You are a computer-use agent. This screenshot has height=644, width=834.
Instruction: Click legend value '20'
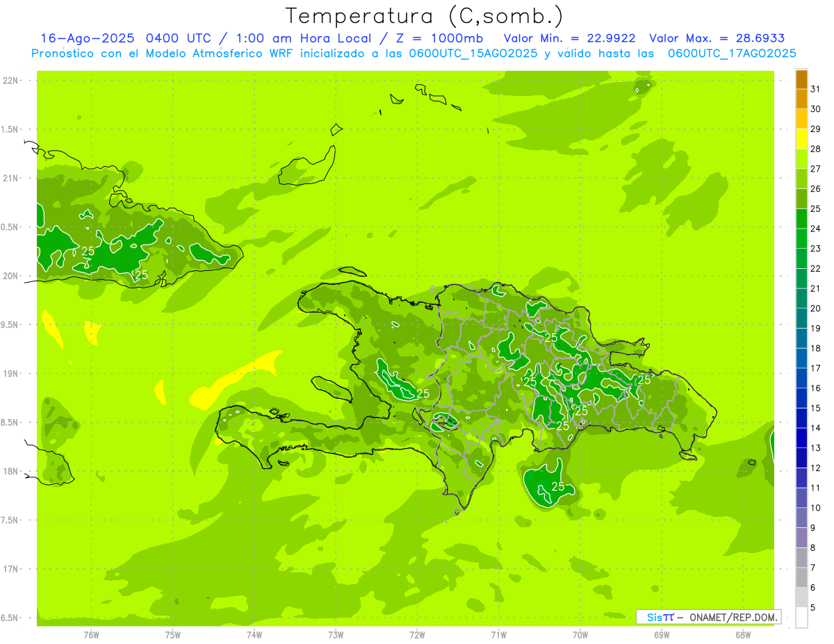pyautogui.click(x=815, y=308)
